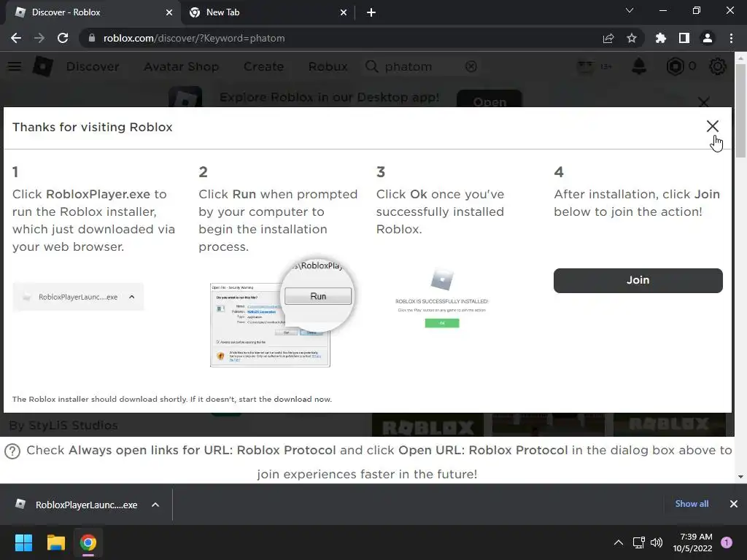Viewport: 747px width, 560px height.
Task: Clear the Roblox search text
Action: pos(471,66)
